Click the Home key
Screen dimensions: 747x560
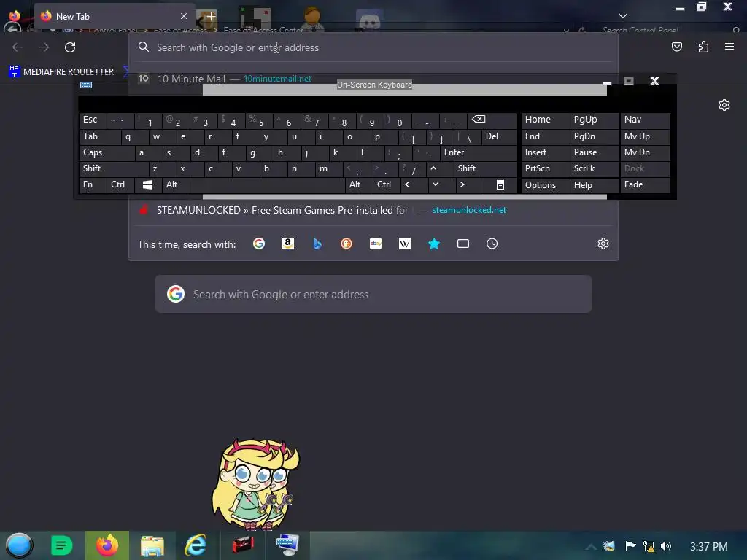[x=546, y=120]
